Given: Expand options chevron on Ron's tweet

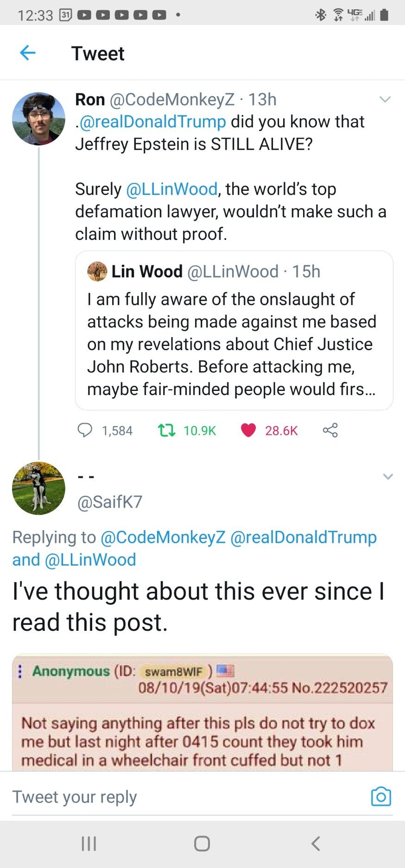Looking at the screenshot, I should (385, 99).
